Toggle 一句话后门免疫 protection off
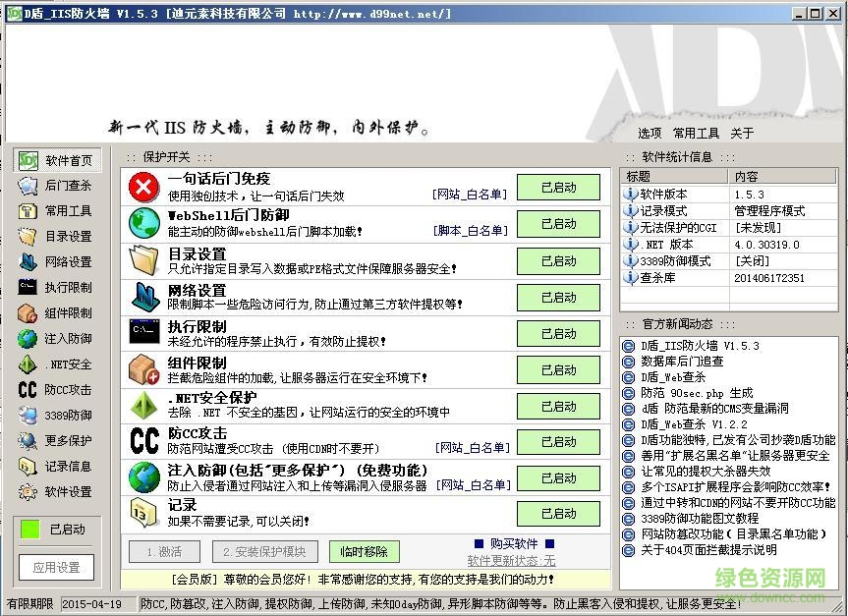848x616 pixels. tap(558, 187)
